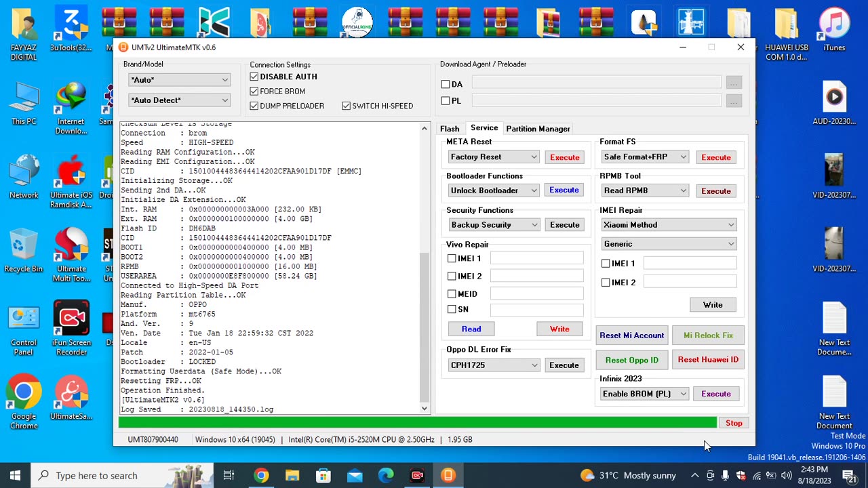
Task: Open the This PC desktop icon
Action: point(24,104)
